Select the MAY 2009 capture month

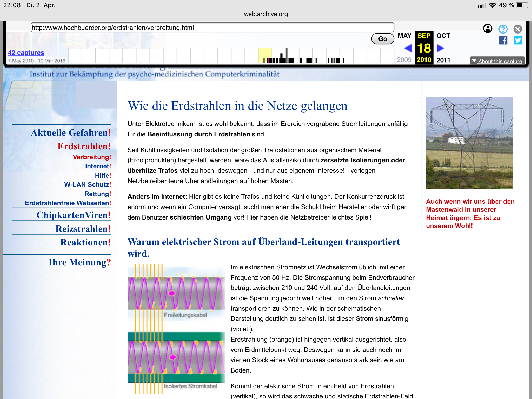(404, 36)
